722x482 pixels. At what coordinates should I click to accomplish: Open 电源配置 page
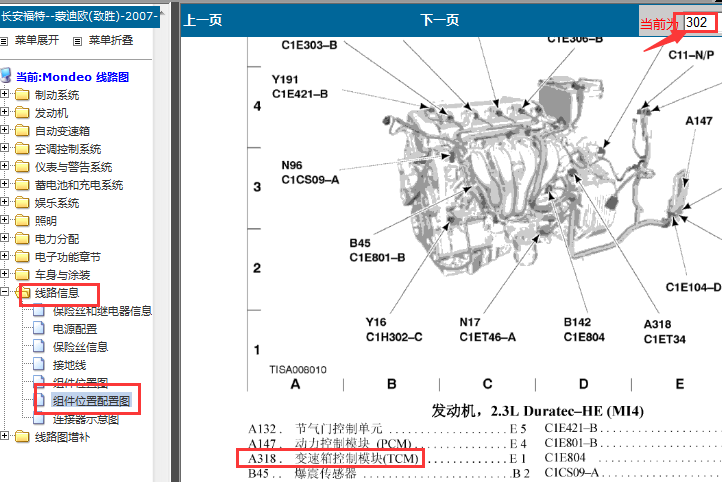pos(75,329)
